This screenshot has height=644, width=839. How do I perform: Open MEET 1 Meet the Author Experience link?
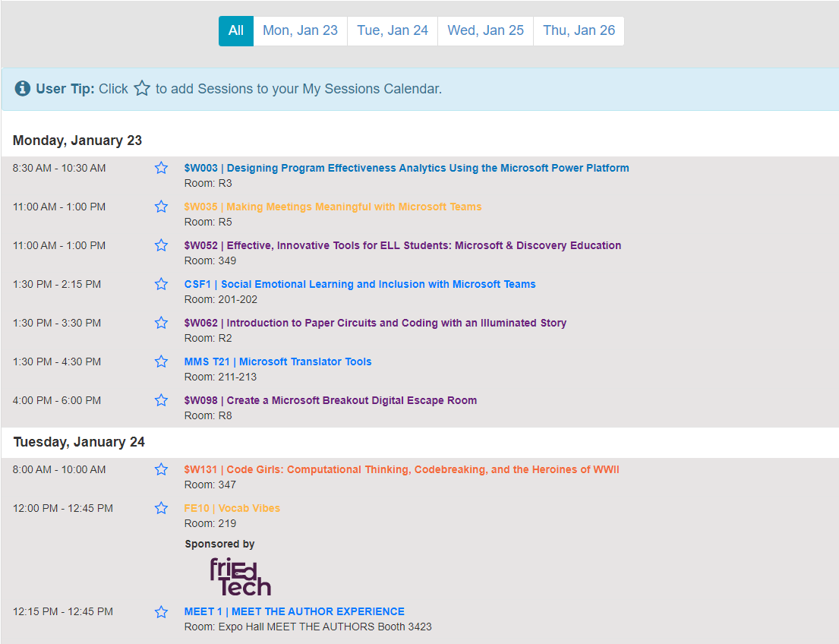(295, 611)
